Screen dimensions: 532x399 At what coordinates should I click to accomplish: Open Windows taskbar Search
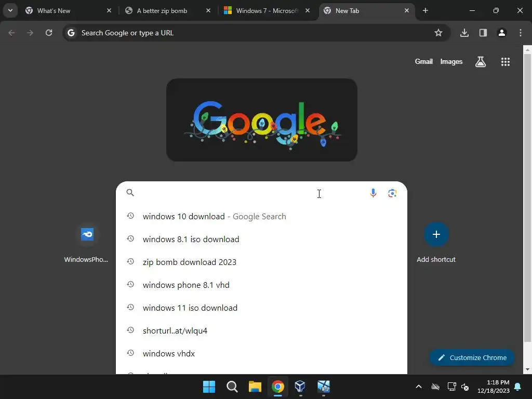pyautogui.click(x=232, y=387)
